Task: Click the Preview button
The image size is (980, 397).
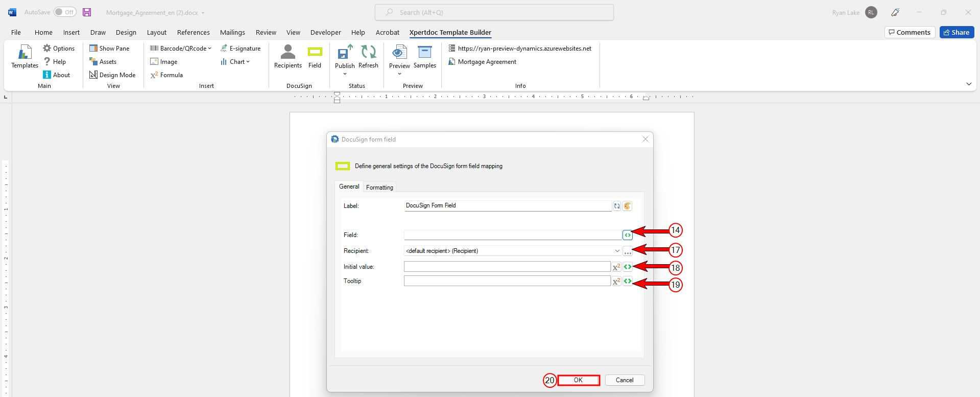Action: pos(399,57)
